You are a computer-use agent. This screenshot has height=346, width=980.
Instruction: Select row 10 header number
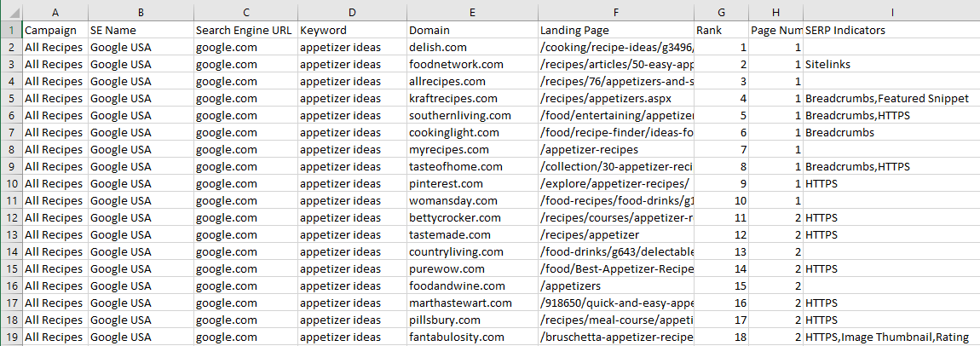click(11, 183)
